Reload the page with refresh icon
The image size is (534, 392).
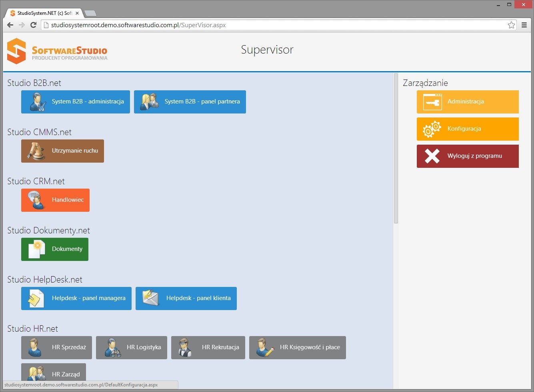[x=34, y=25]
